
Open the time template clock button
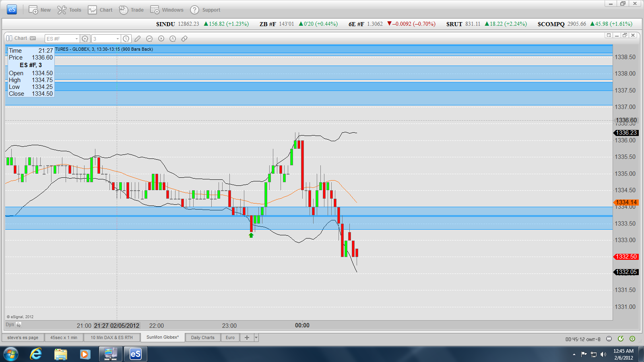click(126, 39)
